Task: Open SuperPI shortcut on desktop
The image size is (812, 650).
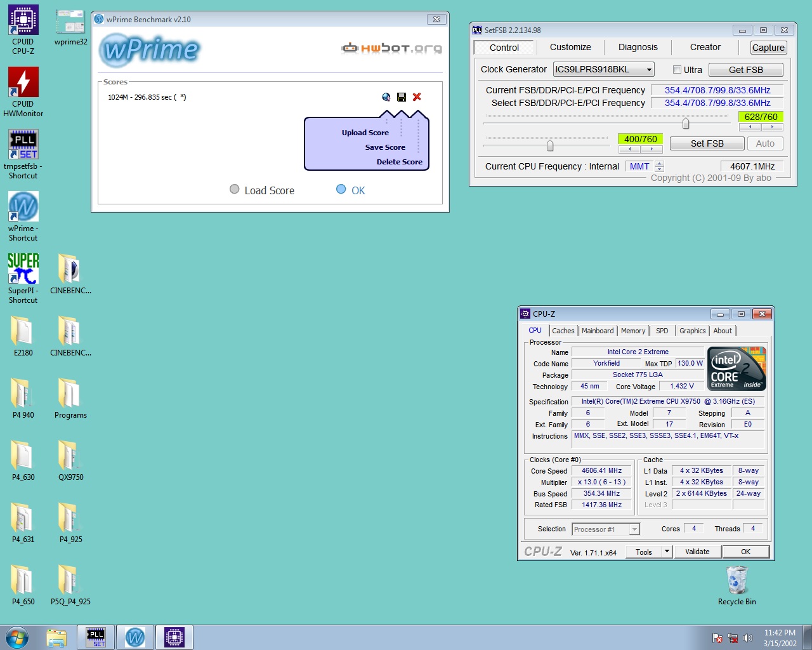Action: coord(23,279)
